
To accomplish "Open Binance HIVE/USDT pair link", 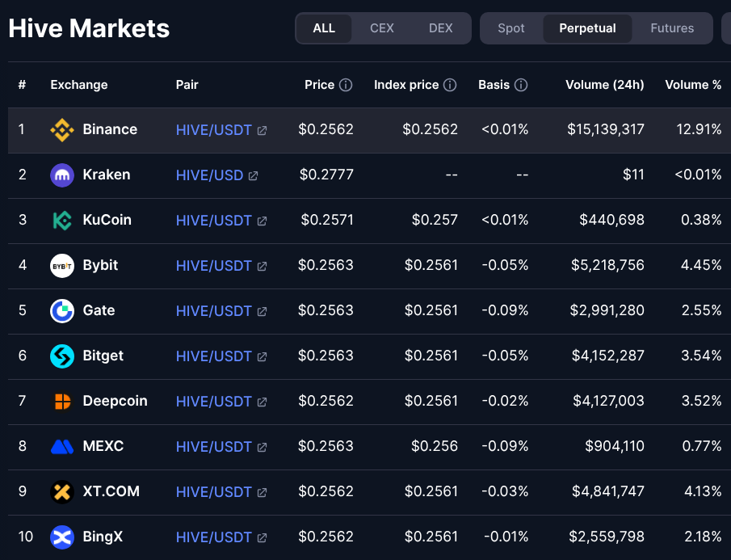I will coord(213,130).
